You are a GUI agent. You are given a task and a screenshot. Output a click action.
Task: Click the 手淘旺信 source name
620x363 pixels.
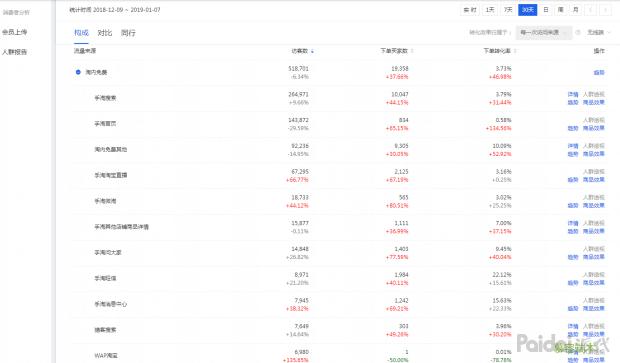(105, 278)
